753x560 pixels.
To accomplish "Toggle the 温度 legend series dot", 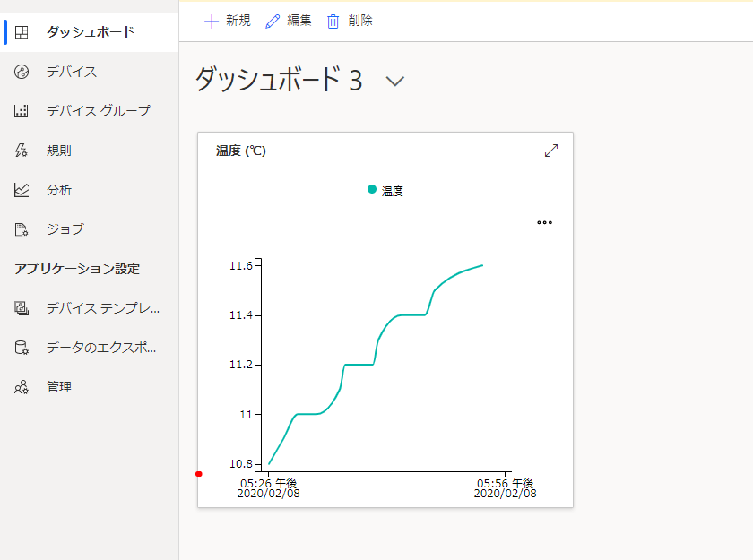I will click(372, 189).
